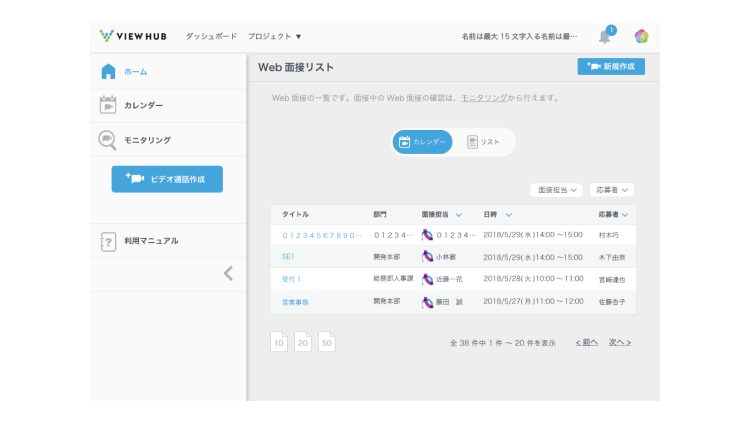
Task: Click the help icon beside 利用マニュアル
Action: [108, 241]
